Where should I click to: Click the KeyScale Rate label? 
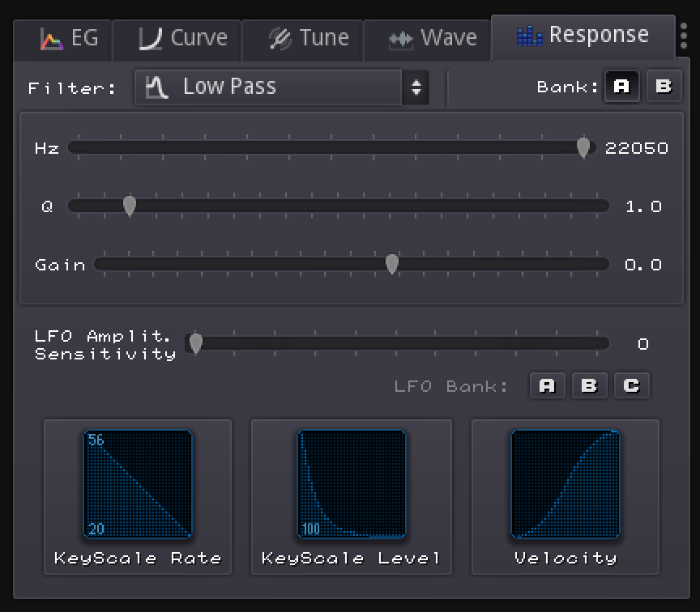click(x=138, y=559)
